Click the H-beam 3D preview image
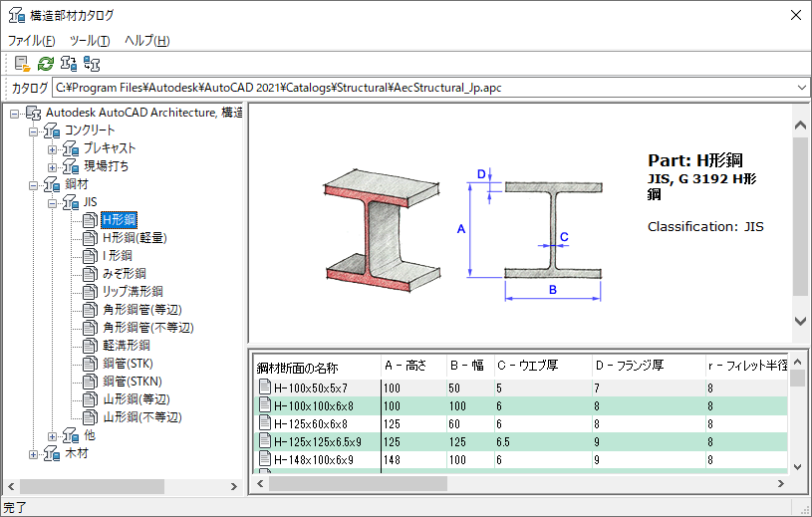This screenshot has height=517, width=812. pos(383,230)
